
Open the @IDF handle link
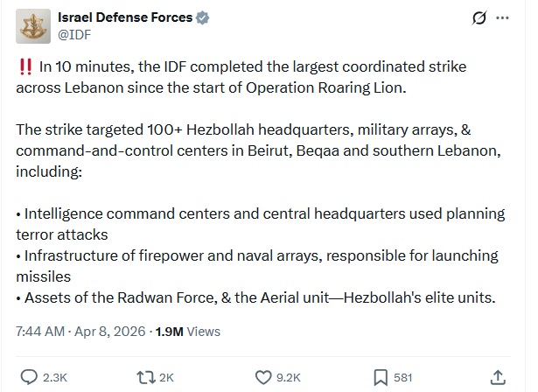click(x=73, y=34)
